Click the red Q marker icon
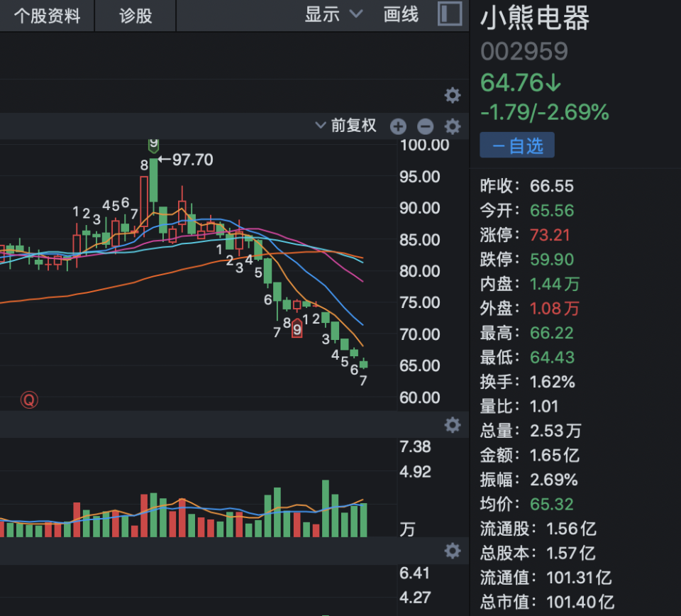 pos(29,400)
